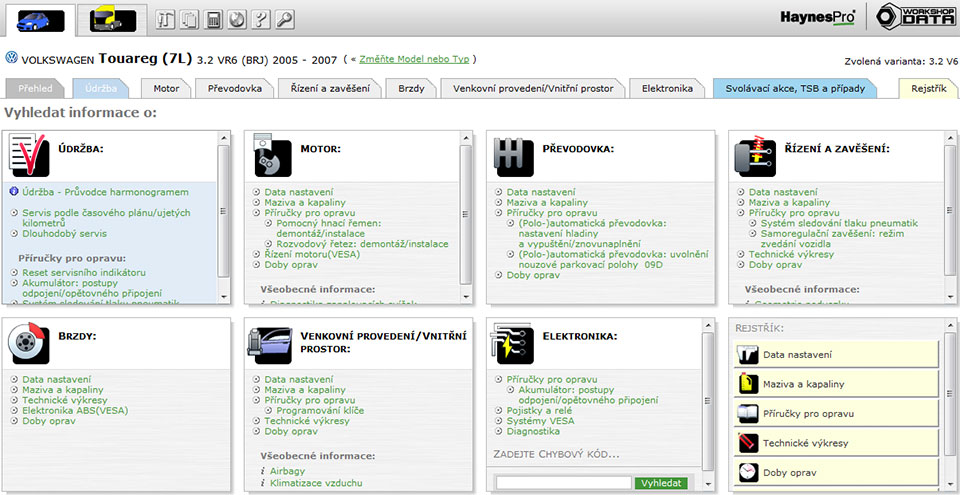
Task: Click the fault code input field
Action: pyautogui.click(x=564, y=483)
